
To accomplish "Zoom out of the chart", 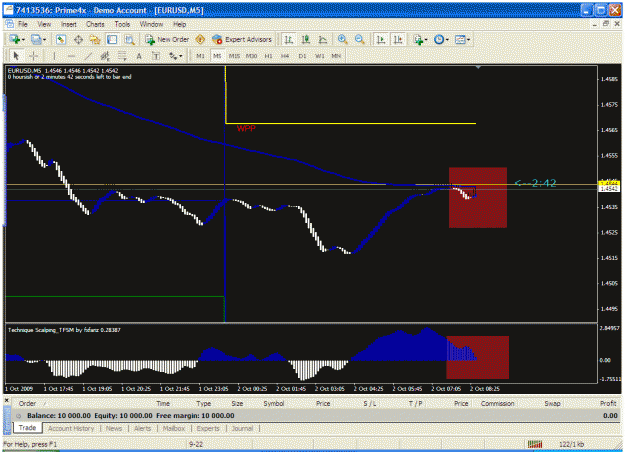I will pos(359,39).
